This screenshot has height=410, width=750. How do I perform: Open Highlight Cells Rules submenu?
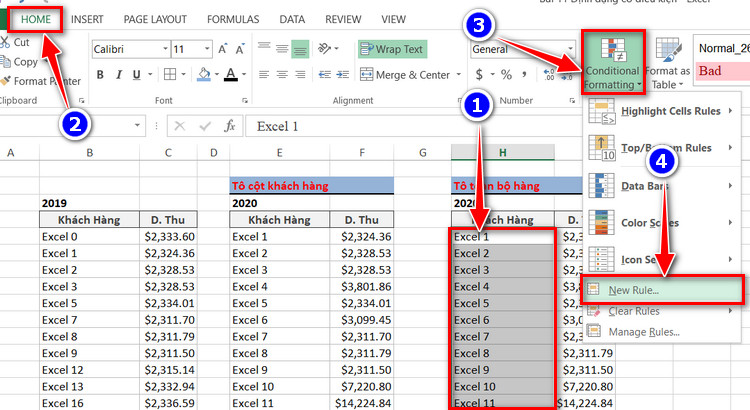click(x=662, y=111)
